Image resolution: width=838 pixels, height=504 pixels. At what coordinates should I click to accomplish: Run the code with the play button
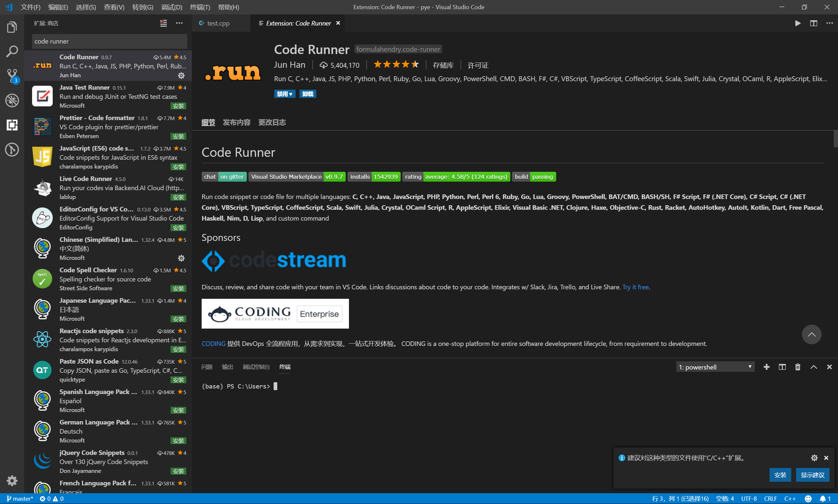tap(798, 23)
